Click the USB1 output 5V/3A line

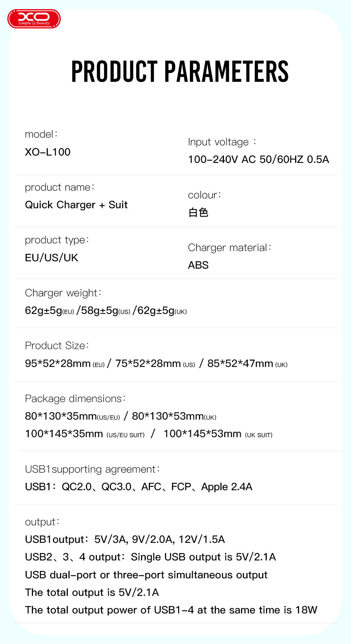coord(125,539)
